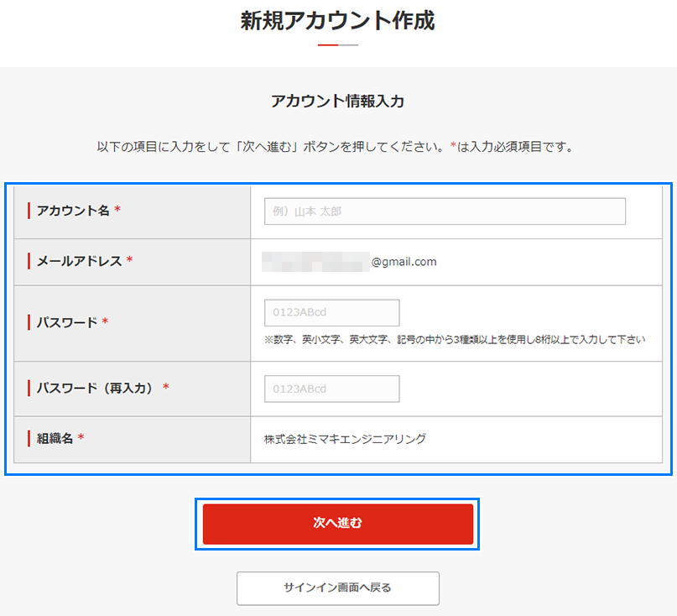The image size is (677, 616).
Task: Click the instruction text above the form
Action: [x=338, y=144]
